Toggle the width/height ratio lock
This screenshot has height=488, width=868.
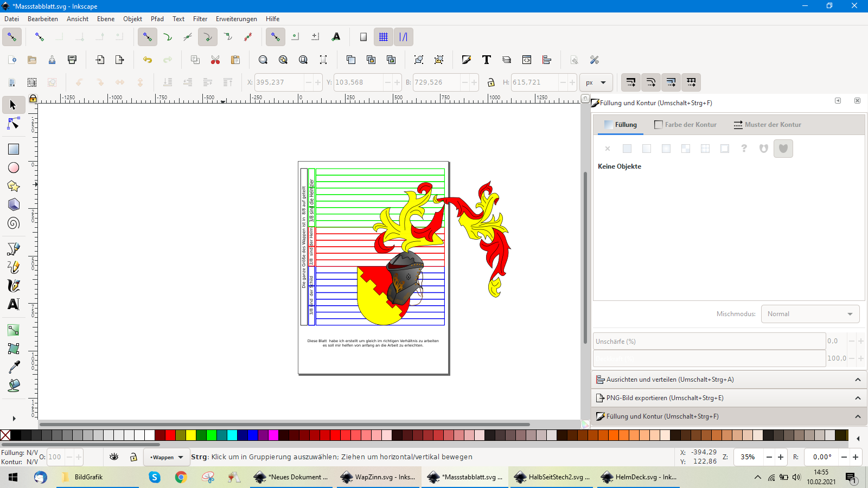491,82
